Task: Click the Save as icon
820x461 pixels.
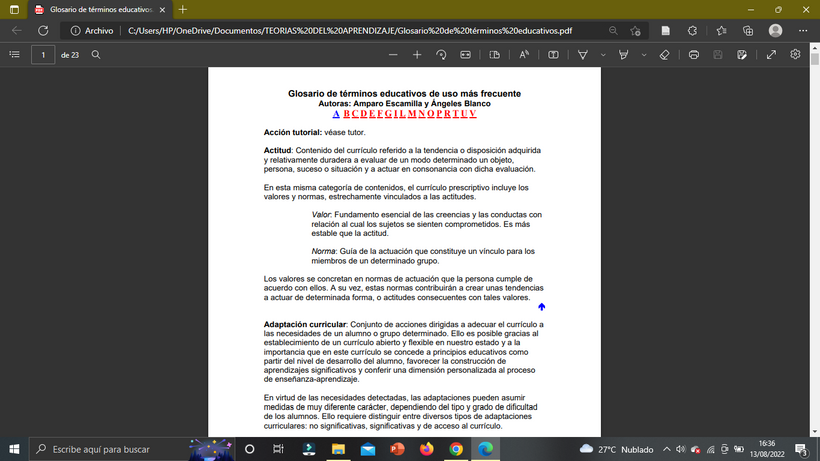Action: [x=742, y=54]
